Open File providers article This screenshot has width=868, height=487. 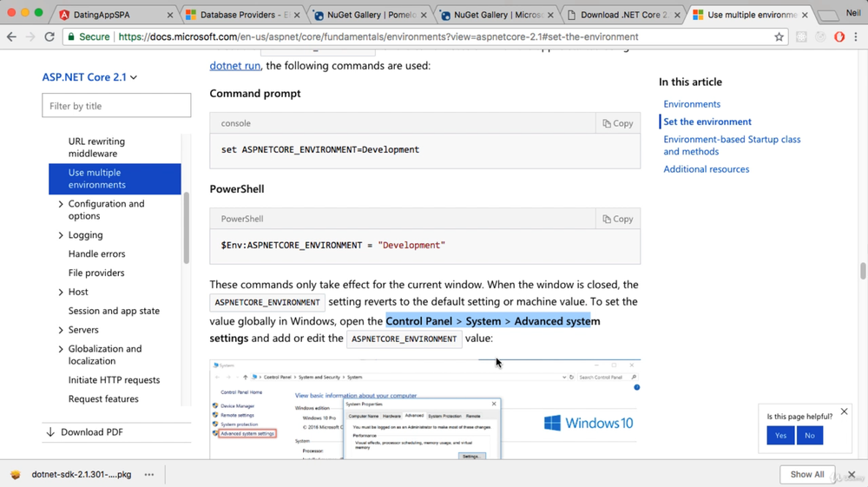pos(95,273)
